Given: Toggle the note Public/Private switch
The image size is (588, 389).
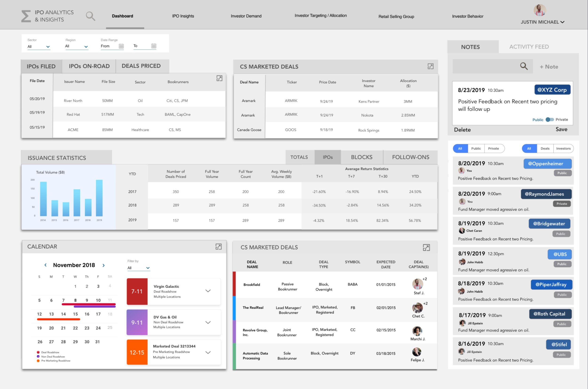Looking at the screenshot, I should [549, 120].
